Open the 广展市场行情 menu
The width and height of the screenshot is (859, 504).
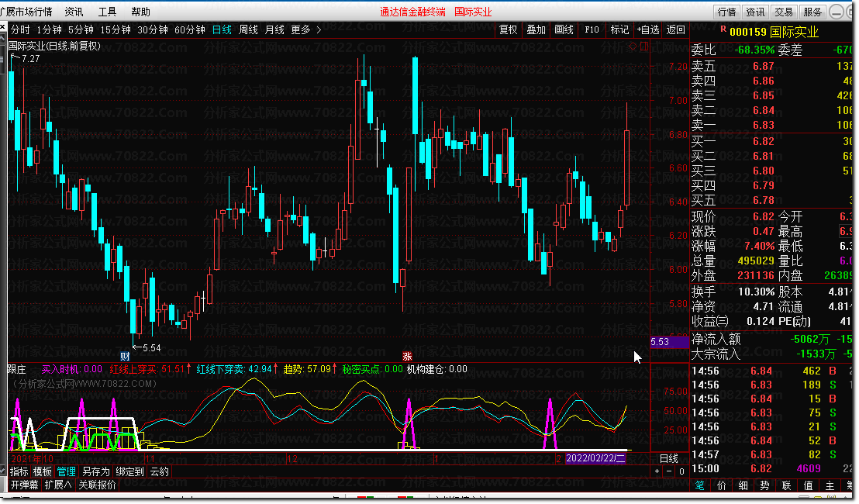(26, 12)
